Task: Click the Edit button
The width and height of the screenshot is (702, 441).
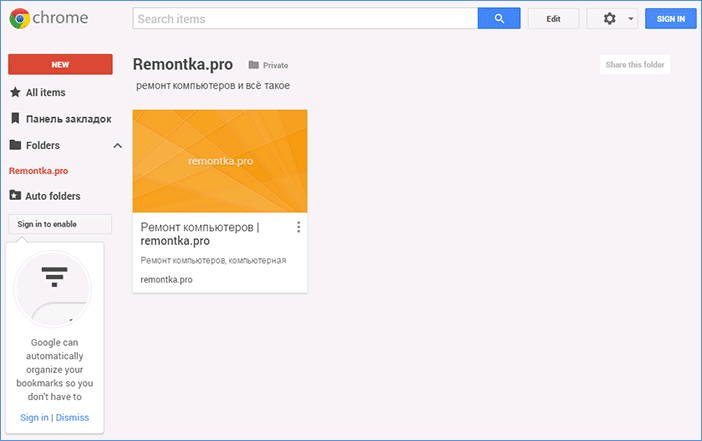Action: pos(553,19)
